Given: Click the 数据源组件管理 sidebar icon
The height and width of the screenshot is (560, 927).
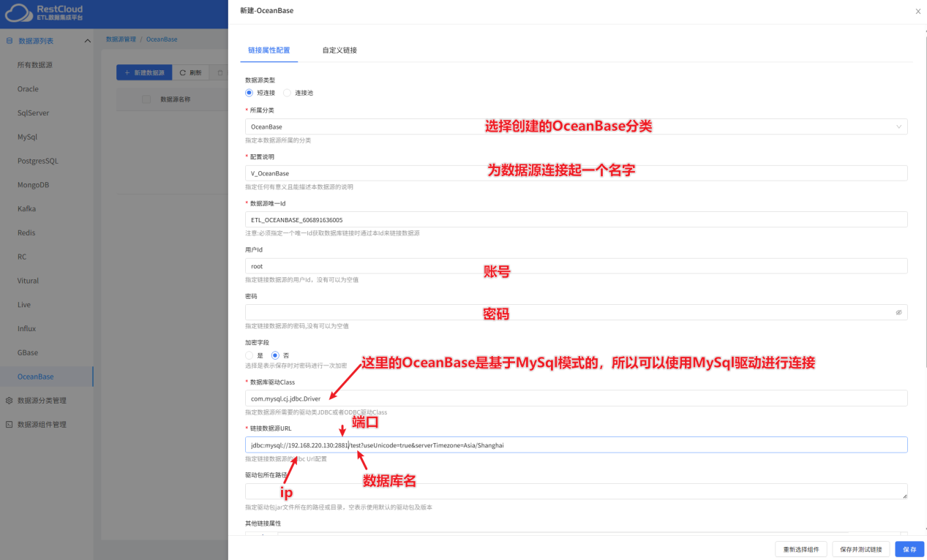Looking at the screenshot, I should (9, 425).
